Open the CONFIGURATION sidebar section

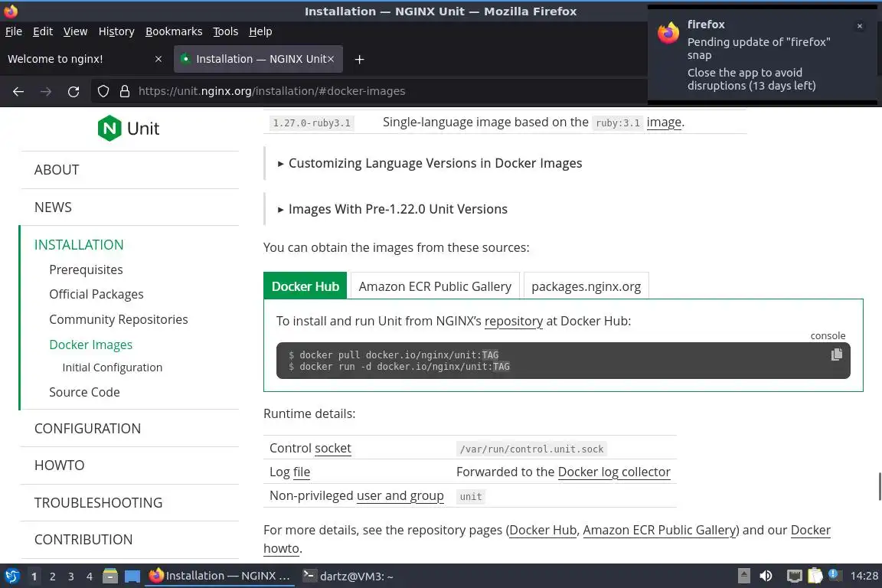[x=88, y=428]
